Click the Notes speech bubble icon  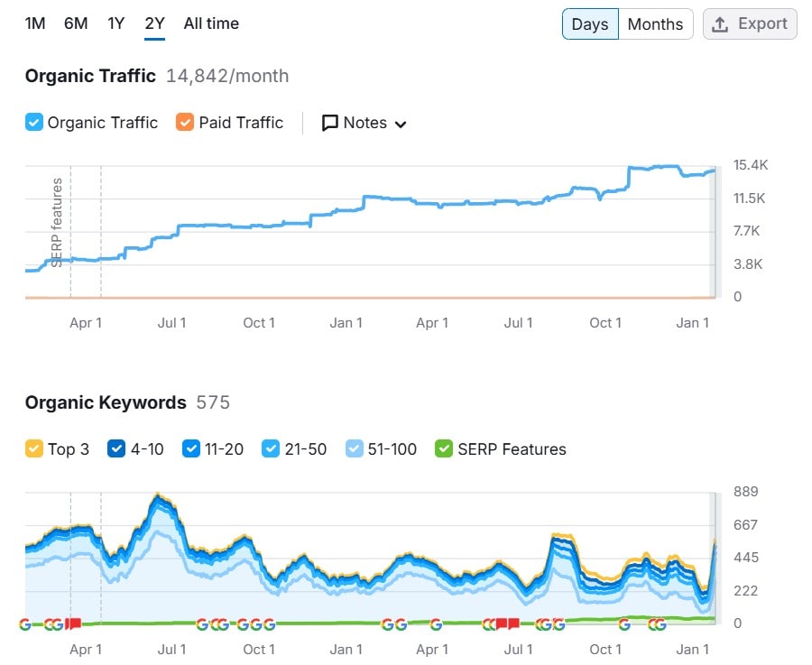click(x=330, y=123)
